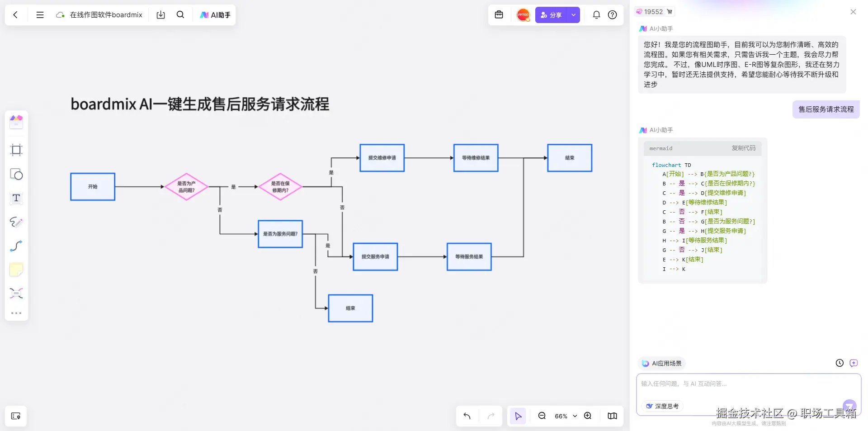Select the Sticky note tool

(x=16, y=270)
